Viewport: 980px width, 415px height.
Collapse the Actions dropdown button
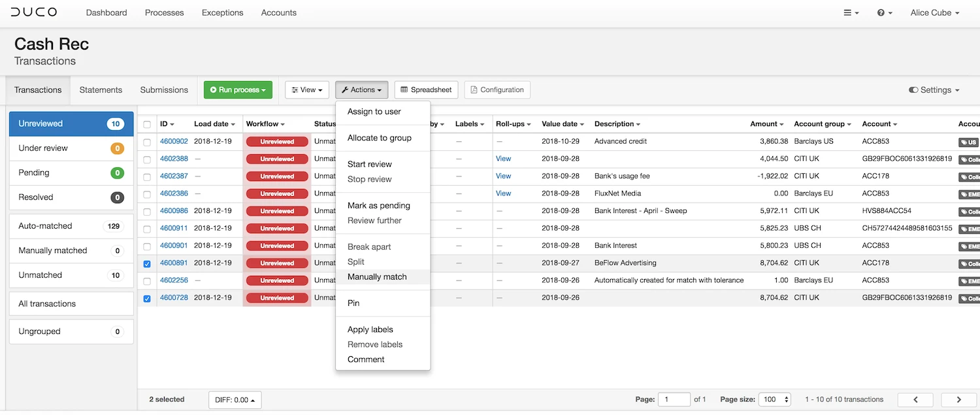(362, 90)
